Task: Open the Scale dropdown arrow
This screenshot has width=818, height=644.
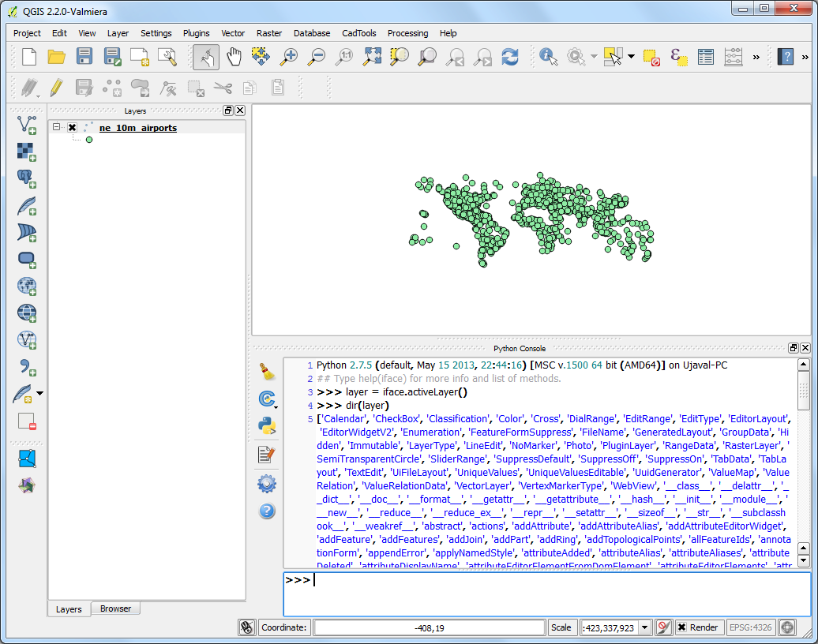Action: (x=645, y=627)
